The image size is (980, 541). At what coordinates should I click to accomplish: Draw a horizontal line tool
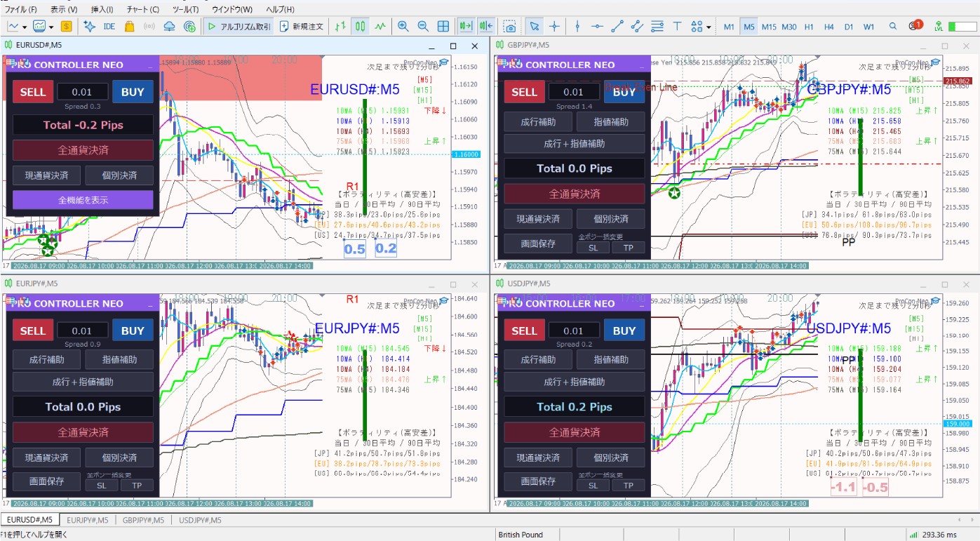pyautogui.click(x=597, y=26)
